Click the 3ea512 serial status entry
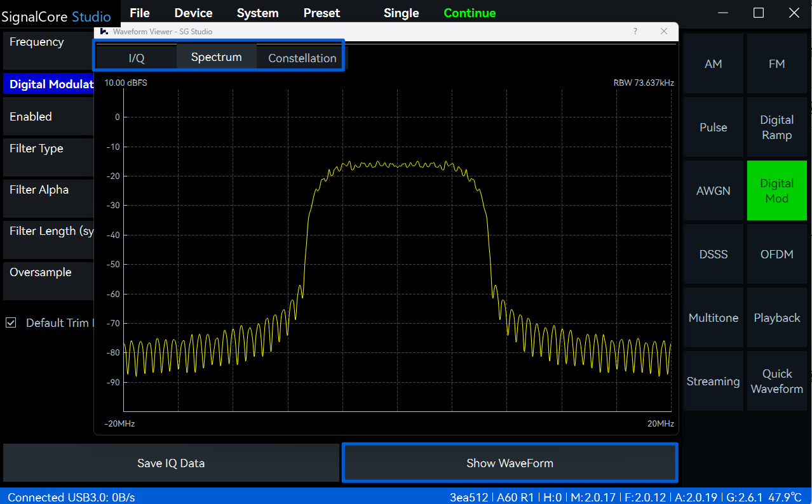 (x=470, y=497)
